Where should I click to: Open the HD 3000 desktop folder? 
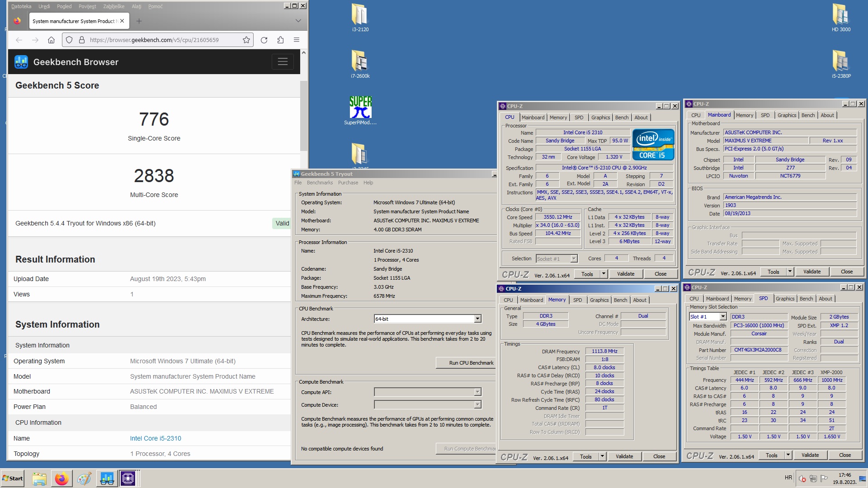pos(841,17)
